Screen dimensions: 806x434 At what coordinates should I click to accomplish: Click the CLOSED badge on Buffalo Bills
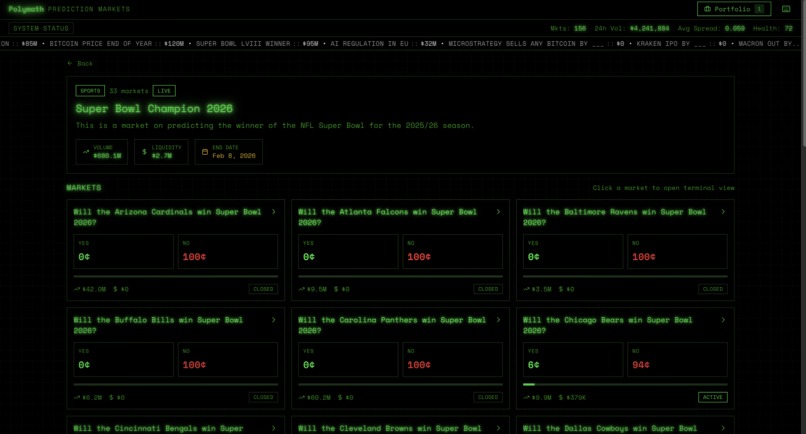pyautogui.click(x=263, y=397)
